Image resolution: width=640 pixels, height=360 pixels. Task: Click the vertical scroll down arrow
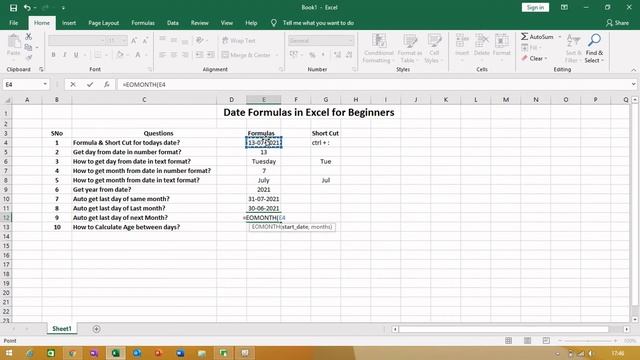coord(635,320)
